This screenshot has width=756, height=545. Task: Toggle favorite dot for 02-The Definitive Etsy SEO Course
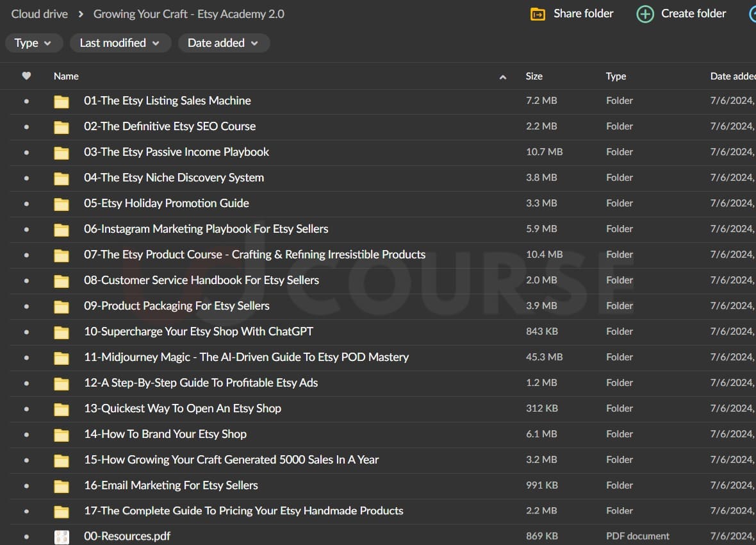[x=26, y=127]
